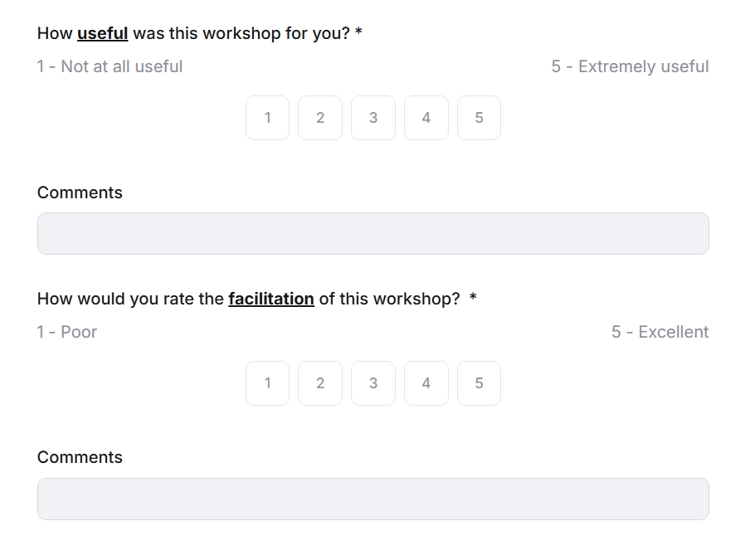Click the label 5 - Extremely useful
The height and width of the screenshot is (560, 755).
point(630,66)
